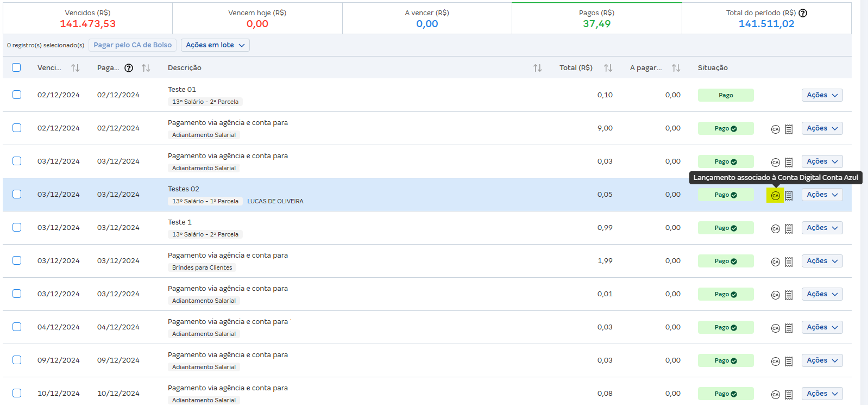Expand the Ações em lote dropdown
This screenshot has height=405, width=868.
point(215,45)
